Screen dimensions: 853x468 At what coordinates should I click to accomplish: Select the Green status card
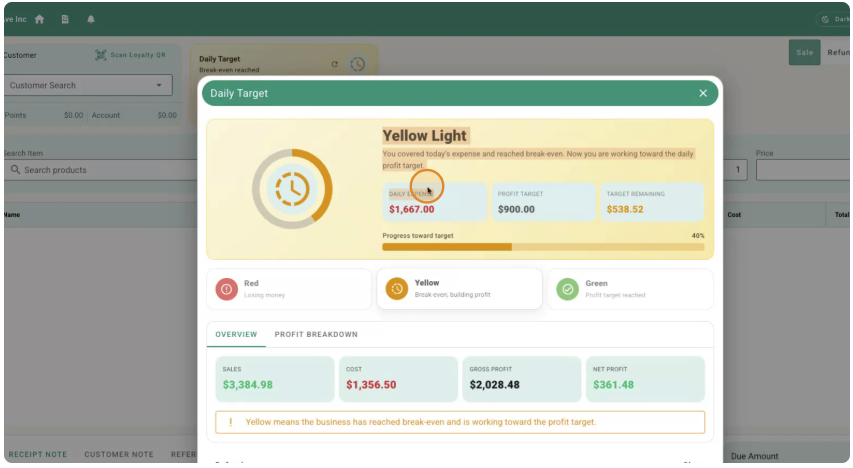630,289
